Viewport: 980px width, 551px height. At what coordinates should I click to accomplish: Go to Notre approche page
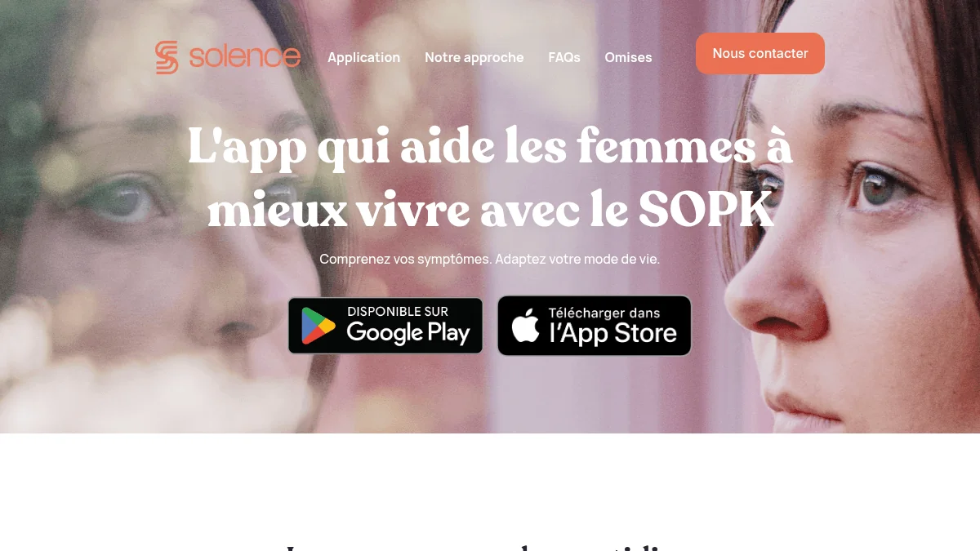point(474,57)
